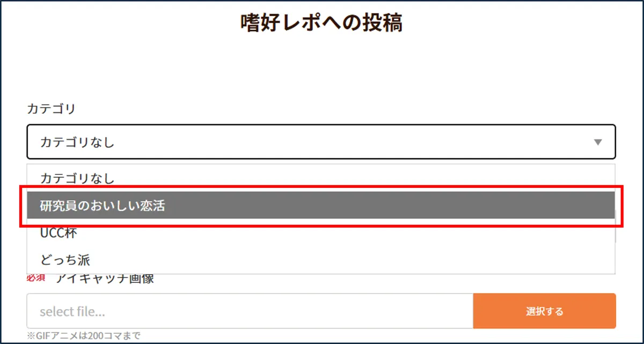Select the UCC杯 category option
Image resolution: width=644 pixels, height=344 pixels.
click(x=59, y=233)
